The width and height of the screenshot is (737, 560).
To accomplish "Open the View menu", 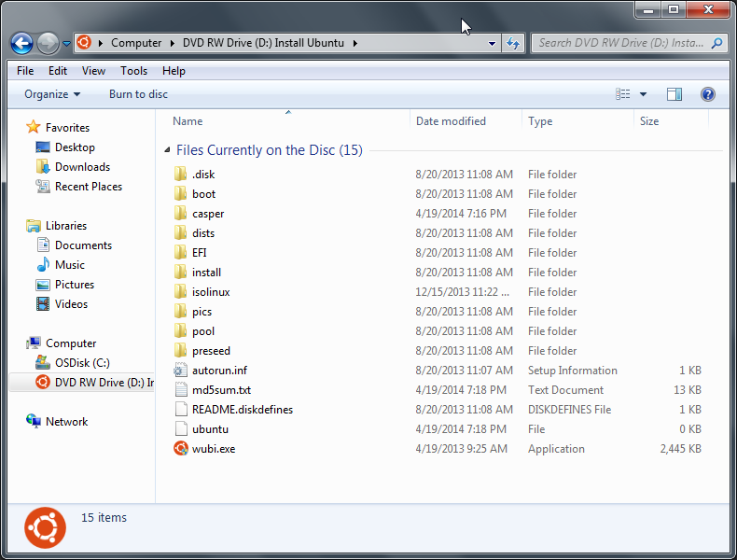I will 93,71.
